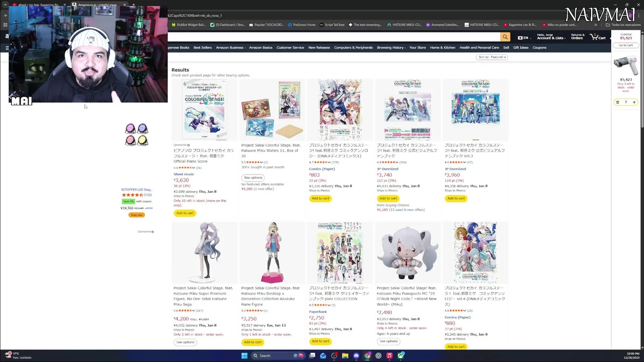This screenshot has height=362, width=644.
Task: Add pixiv COLLECTION fan book to cart
Action: click(320, 341)
